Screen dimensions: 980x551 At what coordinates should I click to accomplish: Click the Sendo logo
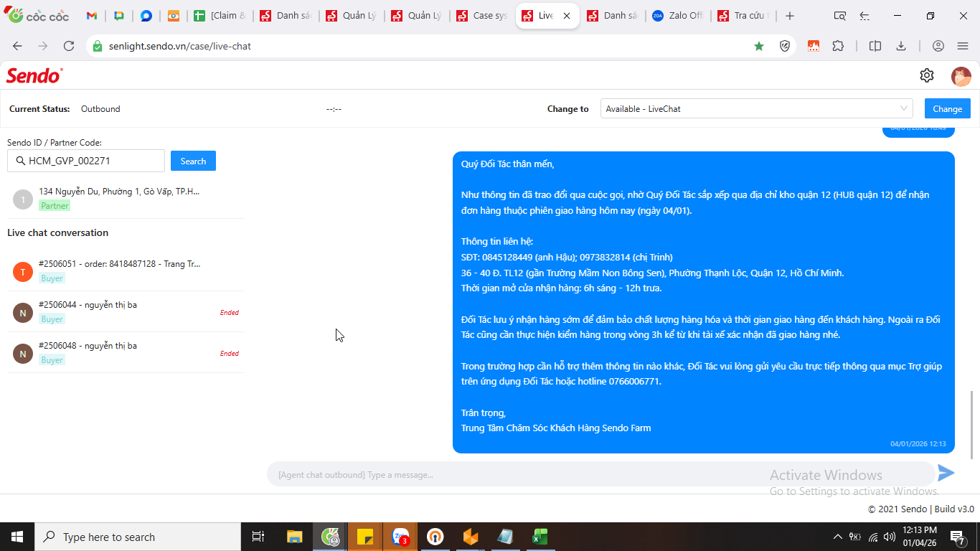tap(34, 75)
